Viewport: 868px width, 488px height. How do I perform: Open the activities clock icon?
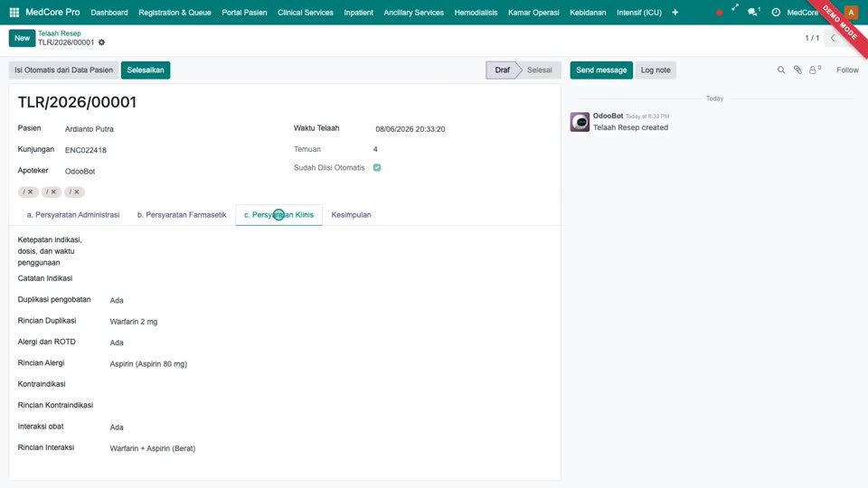coord(776,12)
